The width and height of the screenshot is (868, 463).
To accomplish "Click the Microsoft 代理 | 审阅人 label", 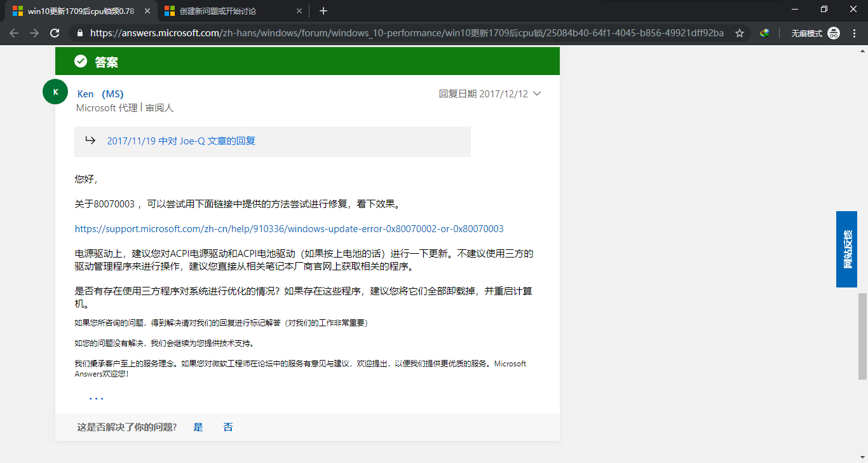I will [x=125, y=108].
